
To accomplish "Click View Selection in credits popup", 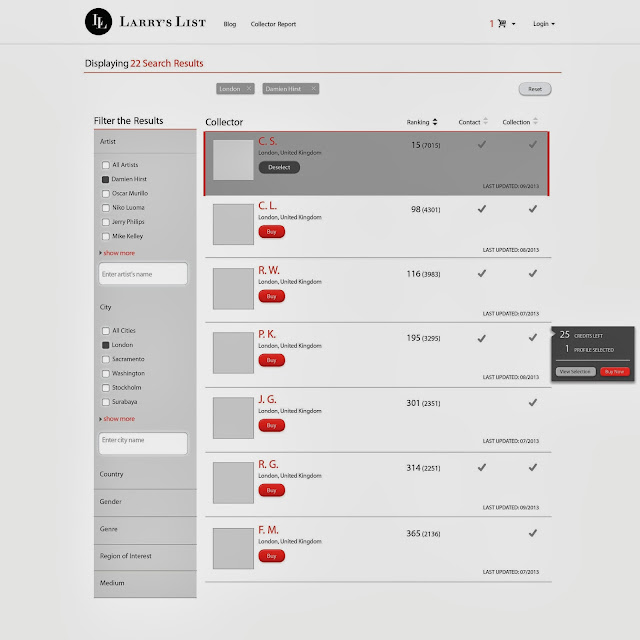I will (x=575, y=372).
